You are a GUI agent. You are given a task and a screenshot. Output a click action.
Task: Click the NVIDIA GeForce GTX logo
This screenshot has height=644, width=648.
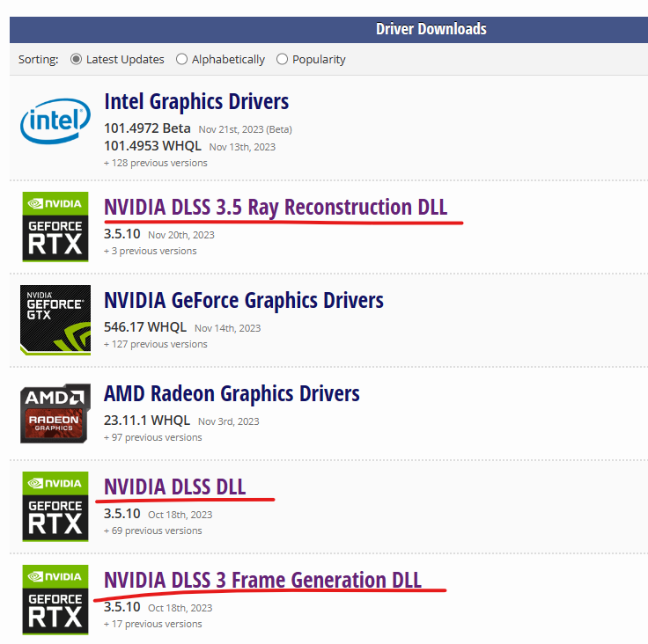pyautogui.click(x=55, y=319)
